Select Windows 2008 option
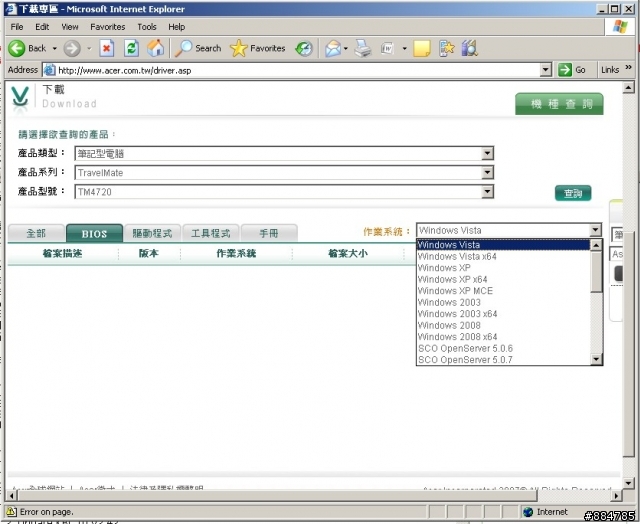This screenshot has height=524, width=640. point(504,325)
